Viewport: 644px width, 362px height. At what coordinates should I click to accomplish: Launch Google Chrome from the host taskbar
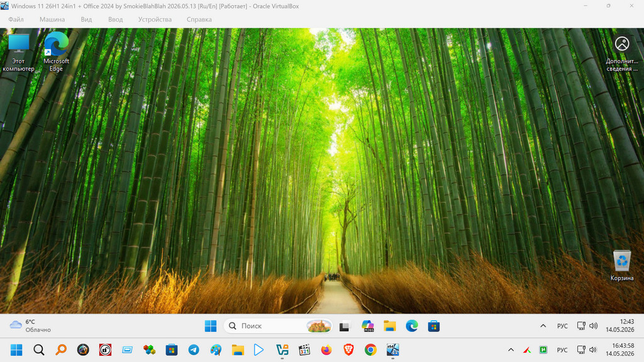(x=370, y=349)
